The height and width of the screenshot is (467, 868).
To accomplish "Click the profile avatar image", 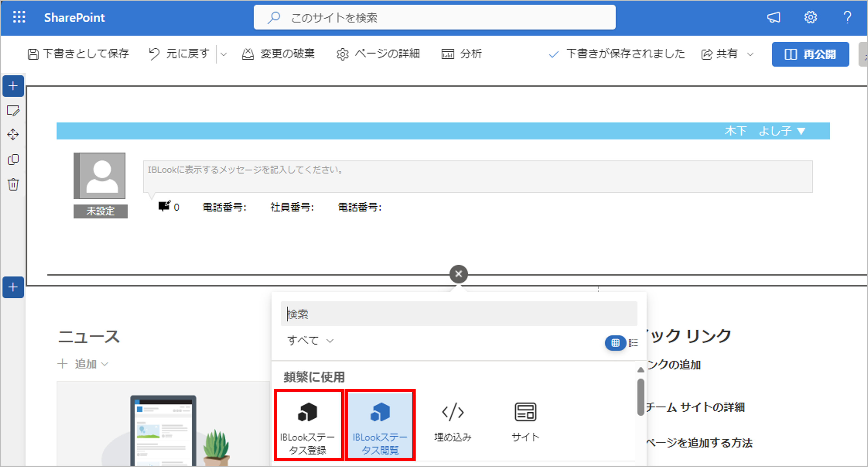I will coord(100,176).
